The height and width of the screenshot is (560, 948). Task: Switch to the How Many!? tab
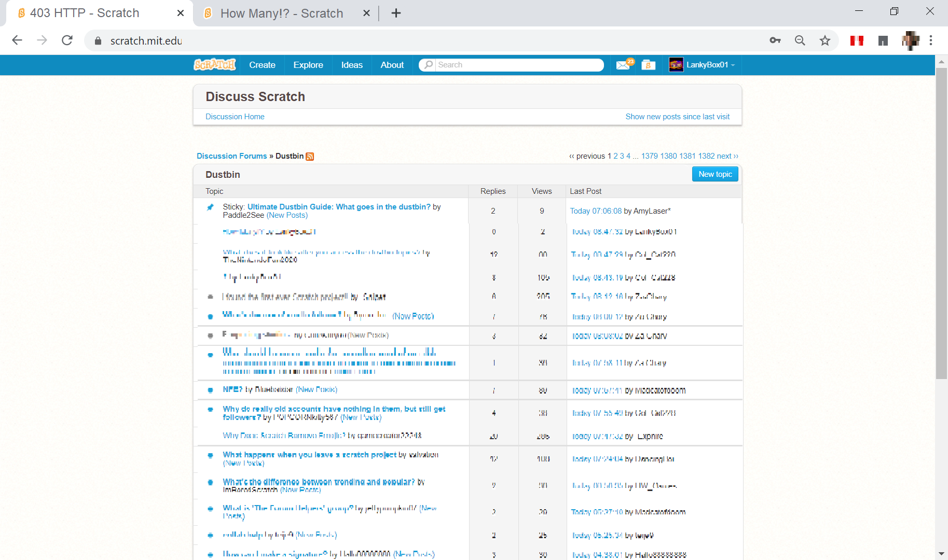coord(281,13)
